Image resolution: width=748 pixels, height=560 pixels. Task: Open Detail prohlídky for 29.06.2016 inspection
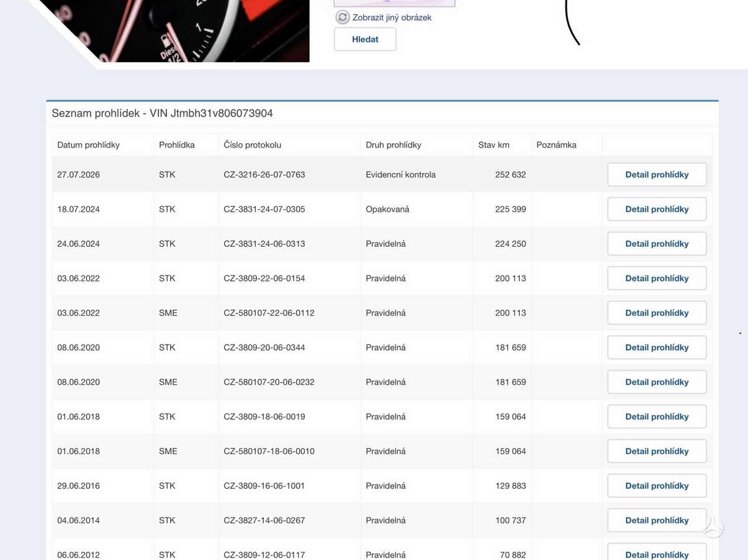point(657,486)
